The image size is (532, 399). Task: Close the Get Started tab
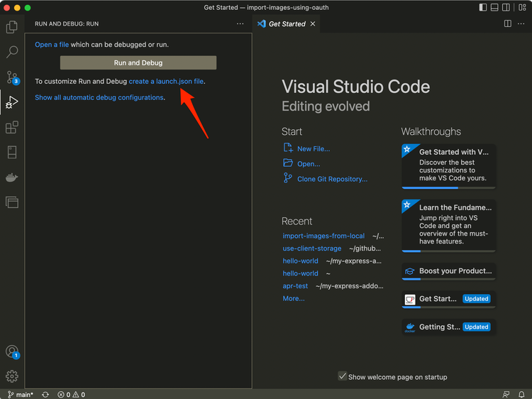pos(313,23)
